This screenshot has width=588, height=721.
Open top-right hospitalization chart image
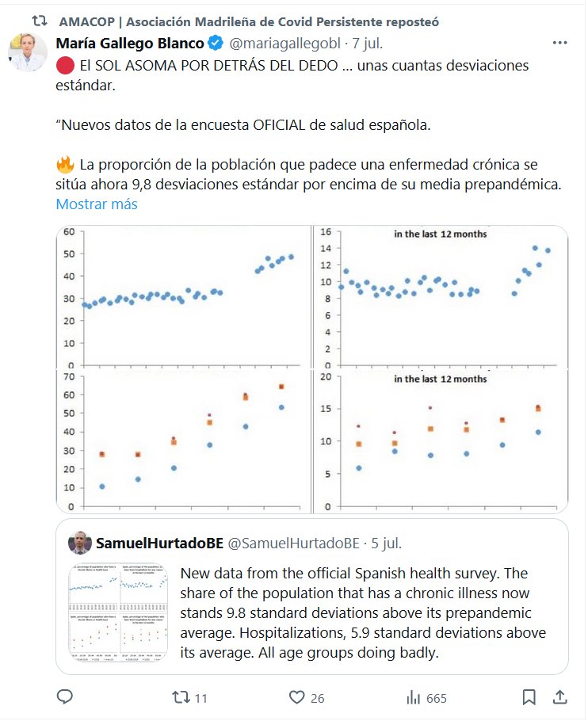pos(441,296)
